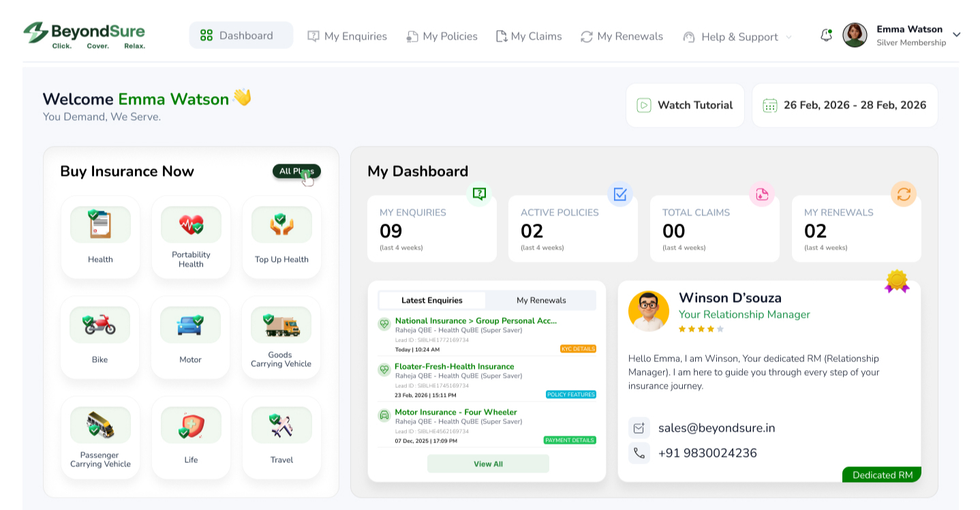Open My Claims in navigation
Screen dimensions: 980x510
click(x=529, y=36)
